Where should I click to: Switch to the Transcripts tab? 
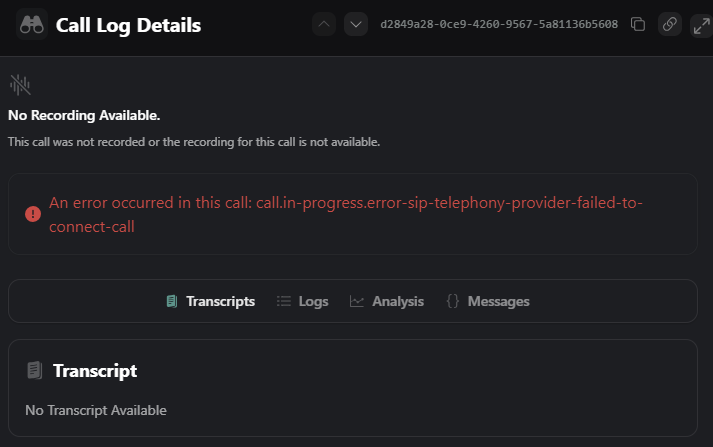click(x=210, y=301)
